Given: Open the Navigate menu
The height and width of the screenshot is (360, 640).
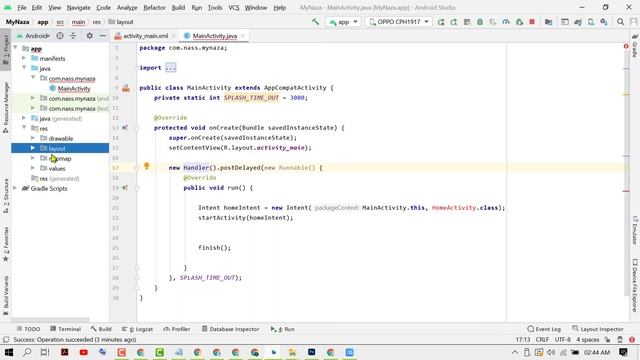Looking at the screenshot, I should [78, 7].
